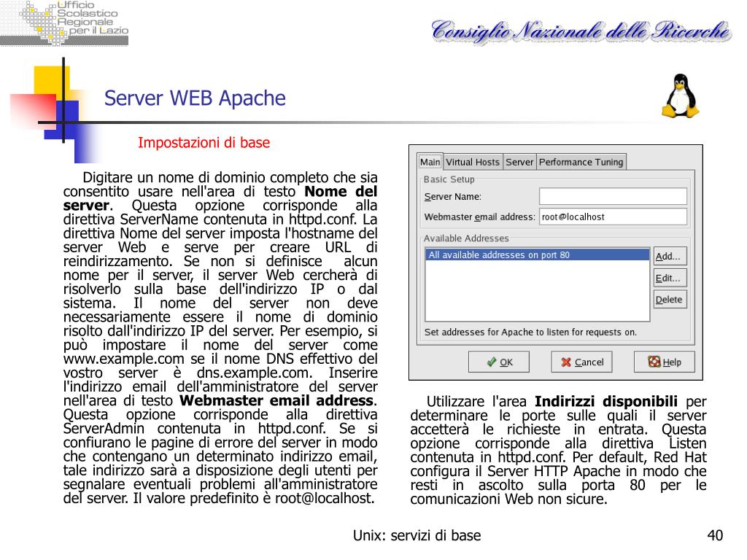Click the 'Impostazioni di base' subtitle
Screen dimensions: 747x560
pos(204,142)
